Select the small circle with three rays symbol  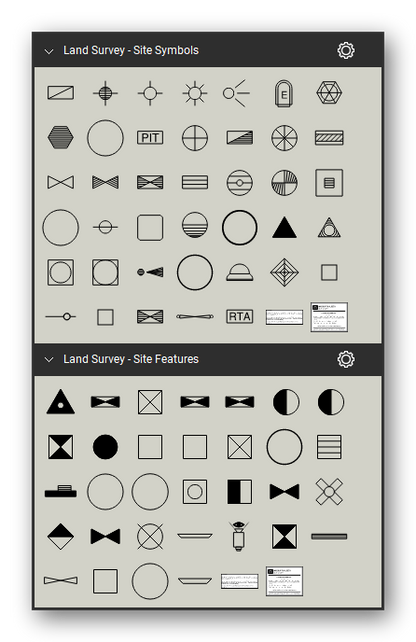tap(236, 93)
